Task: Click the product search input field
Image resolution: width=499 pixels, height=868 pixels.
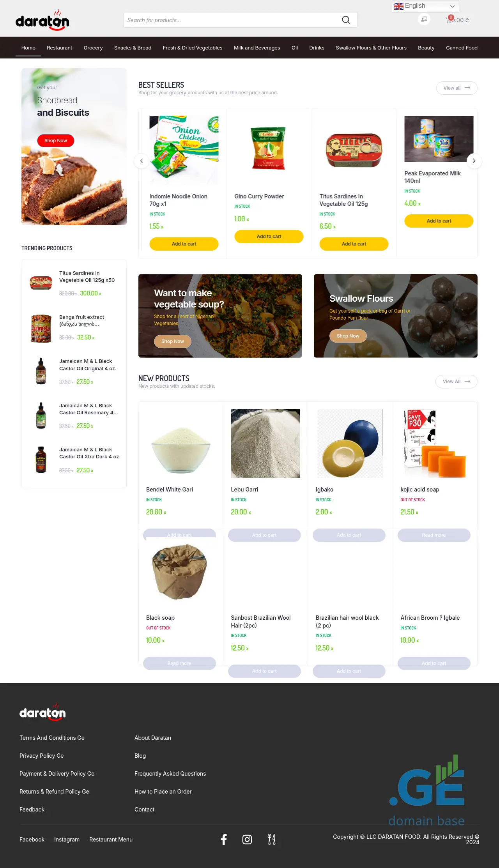Action: click(232, 20)
